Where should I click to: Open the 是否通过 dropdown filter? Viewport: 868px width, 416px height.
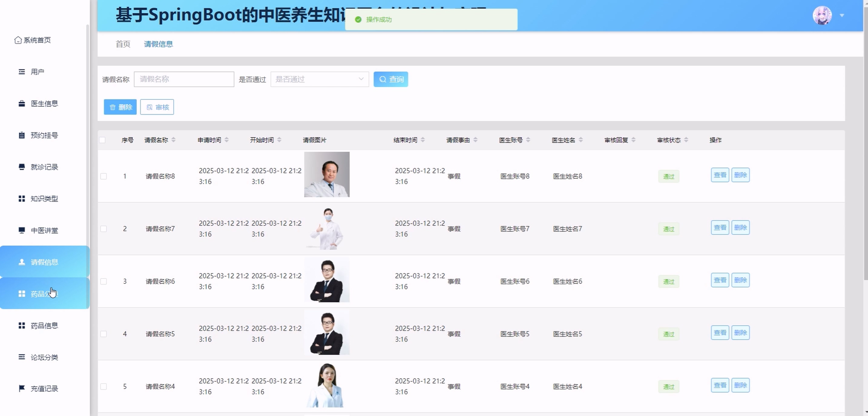(x=319, y=79)
